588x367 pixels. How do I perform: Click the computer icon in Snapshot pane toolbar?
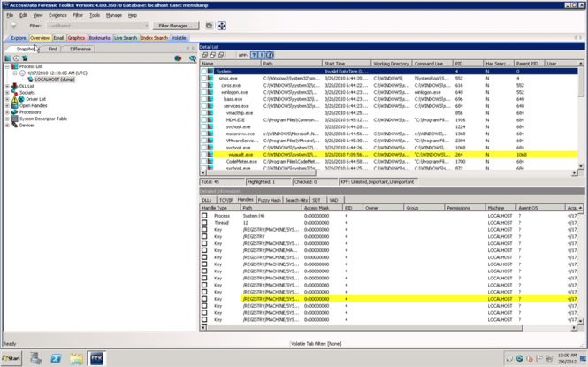click(x=25, y=58)
